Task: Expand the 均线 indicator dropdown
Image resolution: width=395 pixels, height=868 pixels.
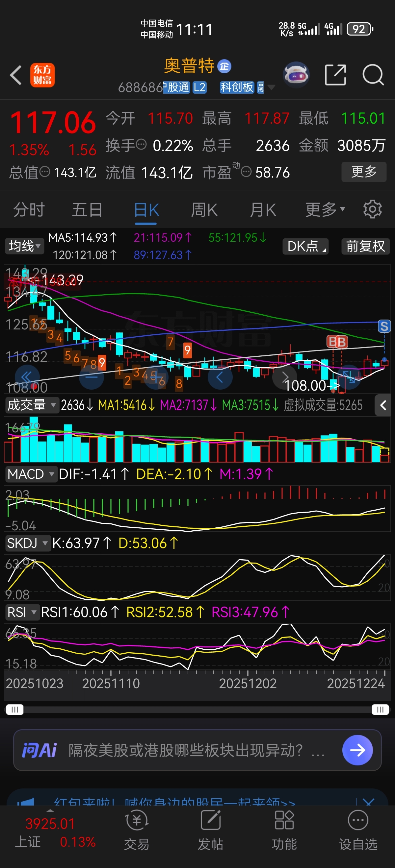Action: click(24, 246)
